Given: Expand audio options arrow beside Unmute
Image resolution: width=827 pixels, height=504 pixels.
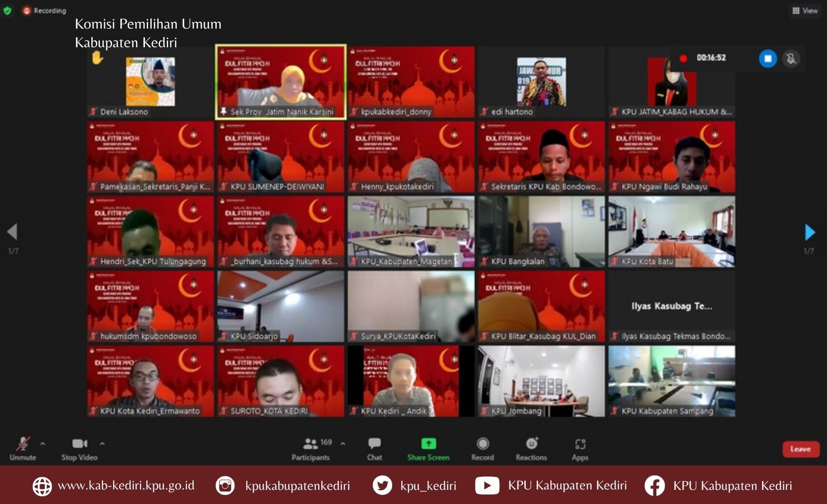Looking at the screenshot, I should click(x=43, y=444).
